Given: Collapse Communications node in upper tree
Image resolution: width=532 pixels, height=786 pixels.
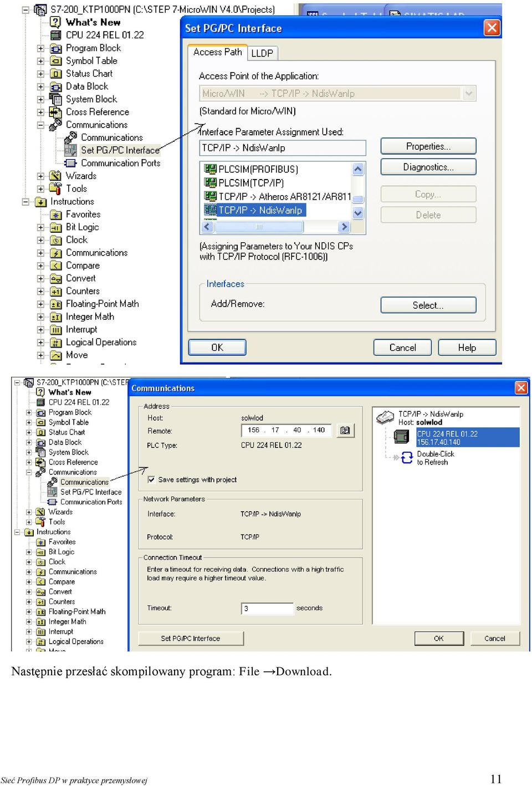Looking at the screenshot, I should [40, 125].
